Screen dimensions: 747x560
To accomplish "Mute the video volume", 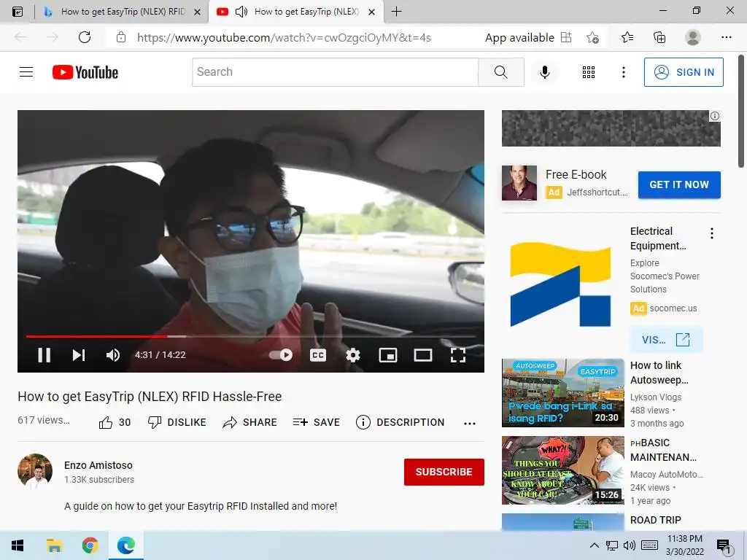I will point(113,355).
